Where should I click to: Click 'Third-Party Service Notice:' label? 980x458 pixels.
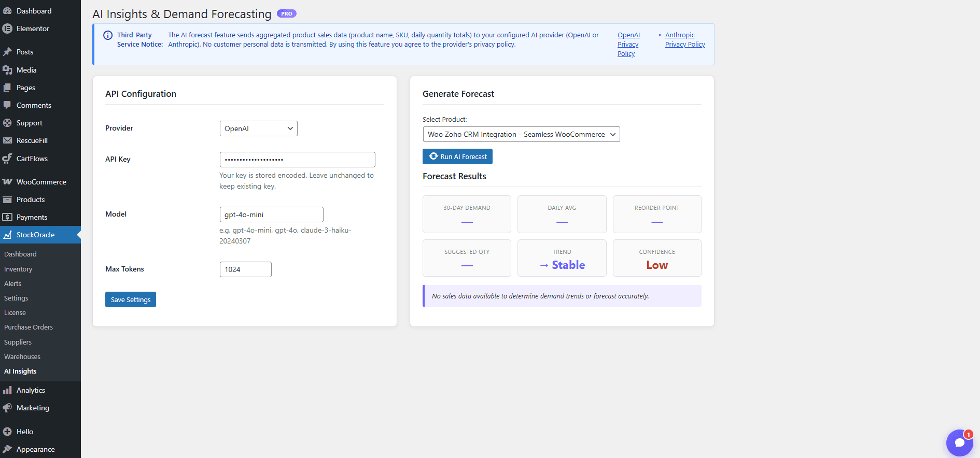pos(140,40)
